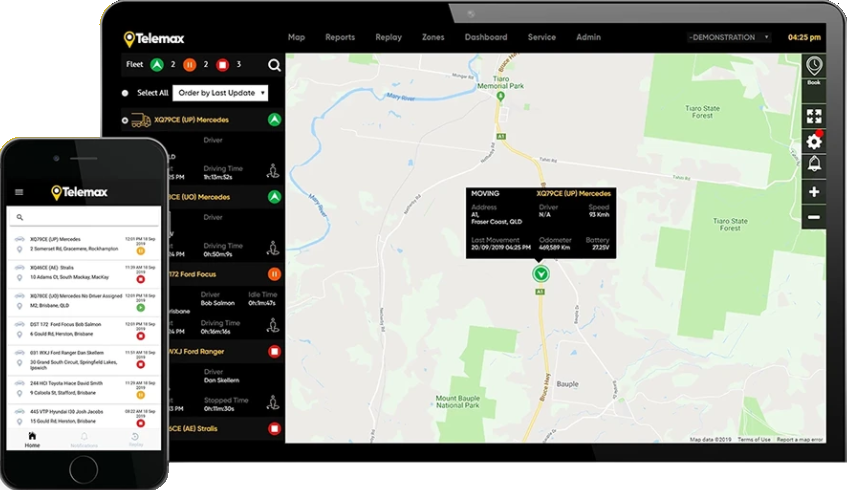The width and height of the screenshot is (847, 490).
Task: Open the Order by Last Update dropdown
Action: tap(220, 93)
